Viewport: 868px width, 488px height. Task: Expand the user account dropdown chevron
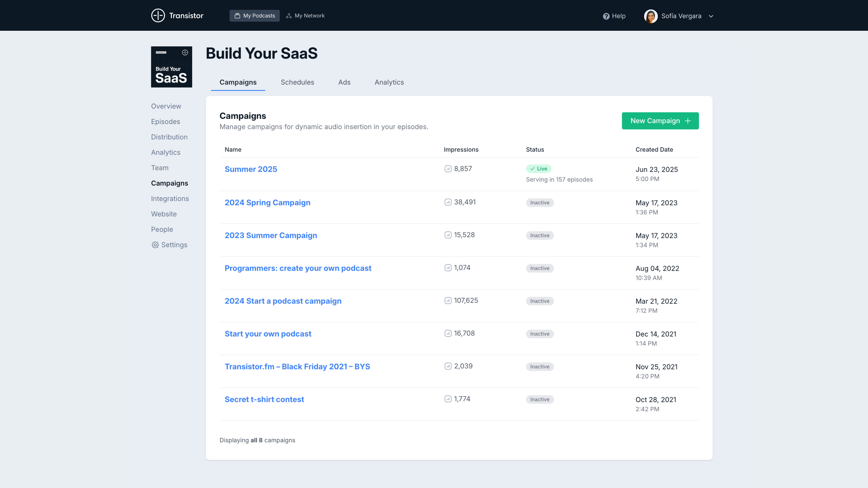pyautogui.click(x=711, y=16)
